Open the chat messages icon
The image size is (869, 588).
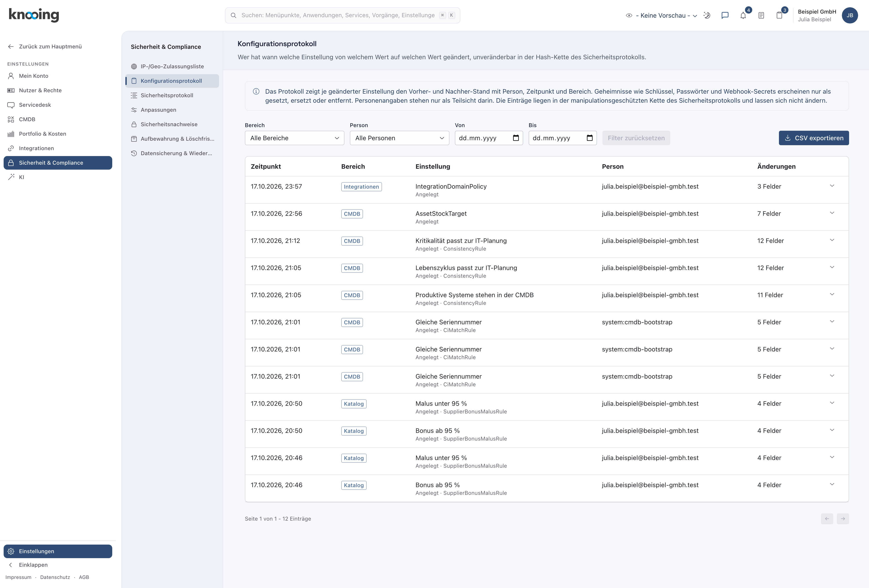(725, 15)
